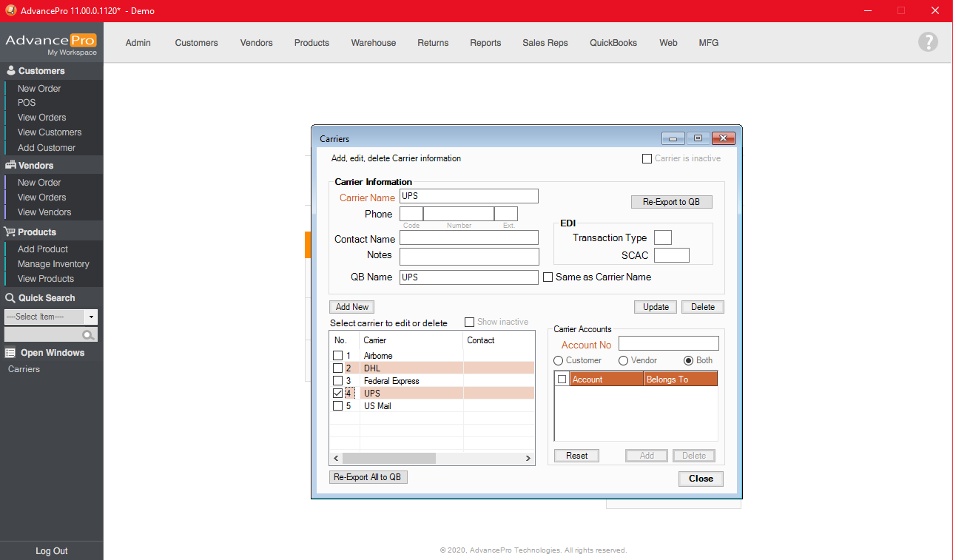The height and width of the screenshot is (560, 953).
Task: Click the Re-Export to QB button
Action: [x=671, y=202]
